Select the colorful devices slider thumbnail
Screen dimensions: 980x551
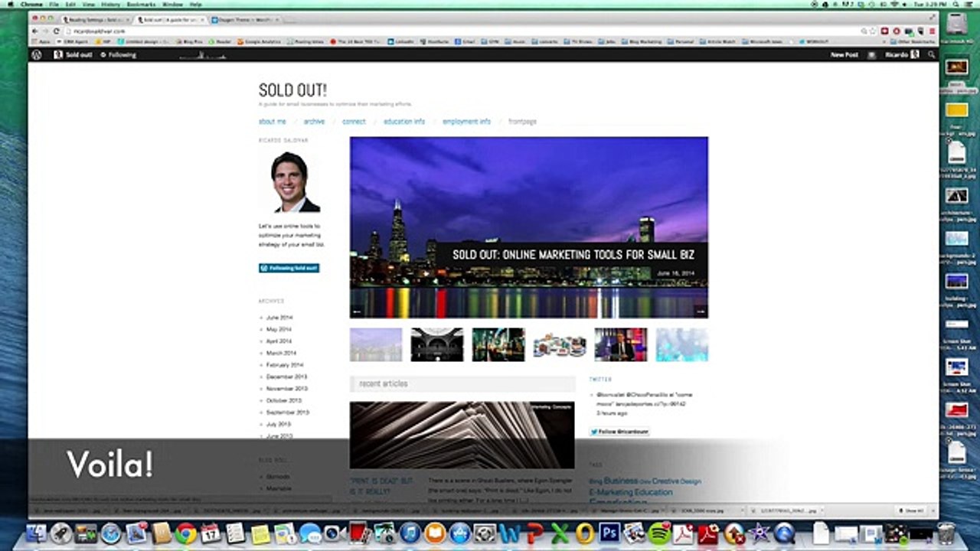point(560,344)
